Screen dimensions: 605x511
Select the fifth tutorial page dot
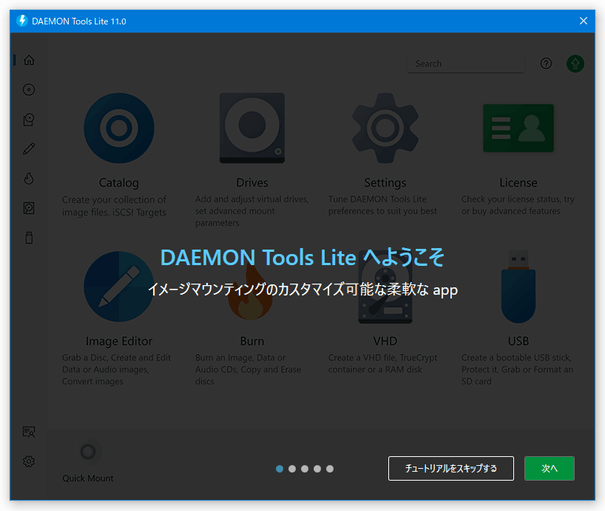pyautogui.click(x=330, y=469)
